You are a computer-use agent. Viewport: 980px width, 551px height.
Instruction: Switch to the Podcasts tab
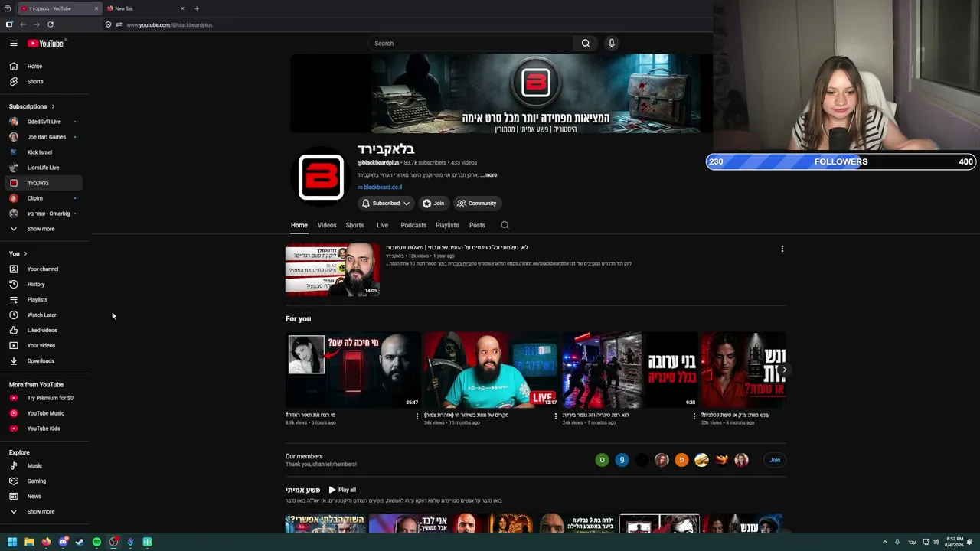click(413, 225)
